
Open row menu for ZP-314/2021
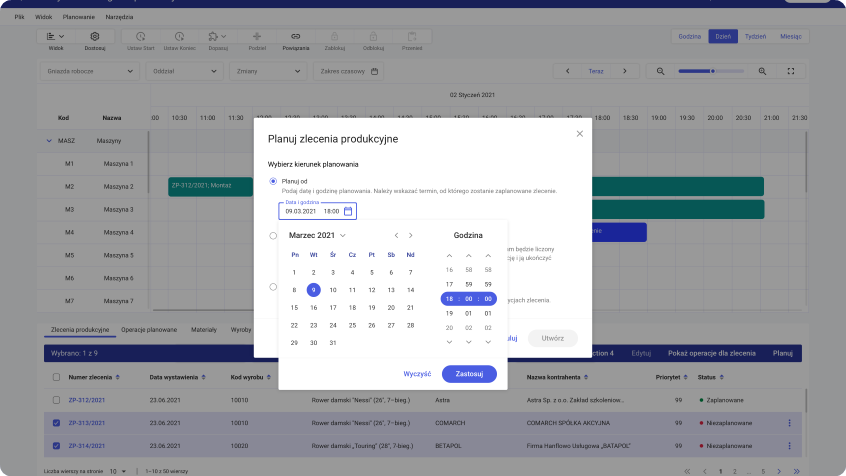click(789, 446)
